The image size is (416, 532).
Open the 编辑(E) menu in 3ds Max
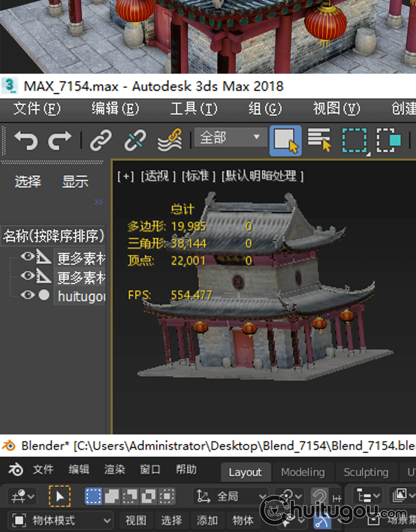[115, 109]
